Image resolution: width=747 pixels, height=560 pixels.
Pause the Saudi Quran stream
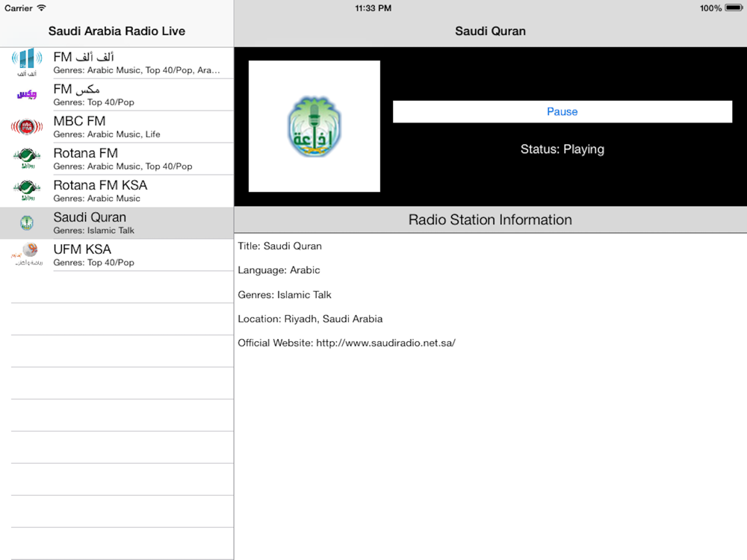click(562, 111)
